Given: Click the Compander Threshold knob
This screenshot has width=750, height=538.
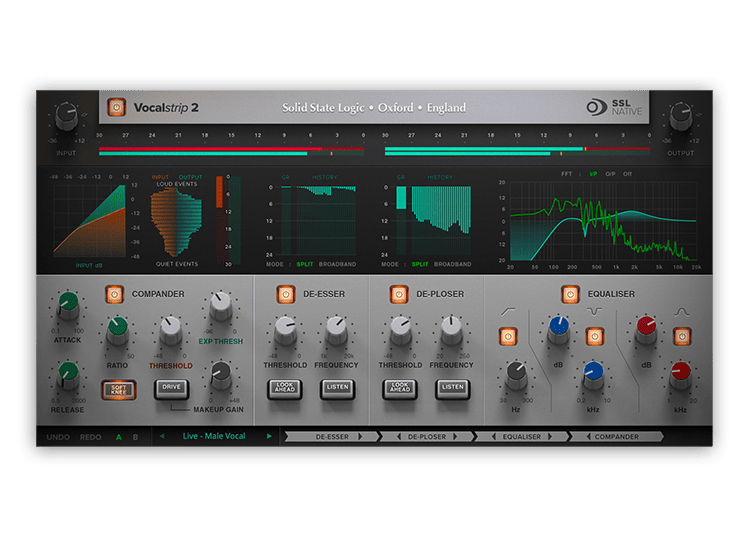Looking at the screenshot, I should click(170, 331).
